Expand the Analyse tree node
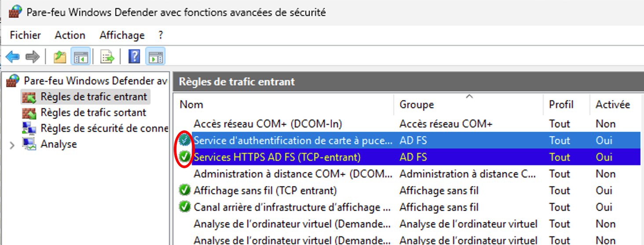The image size is (644, 245). pos(12,144)
